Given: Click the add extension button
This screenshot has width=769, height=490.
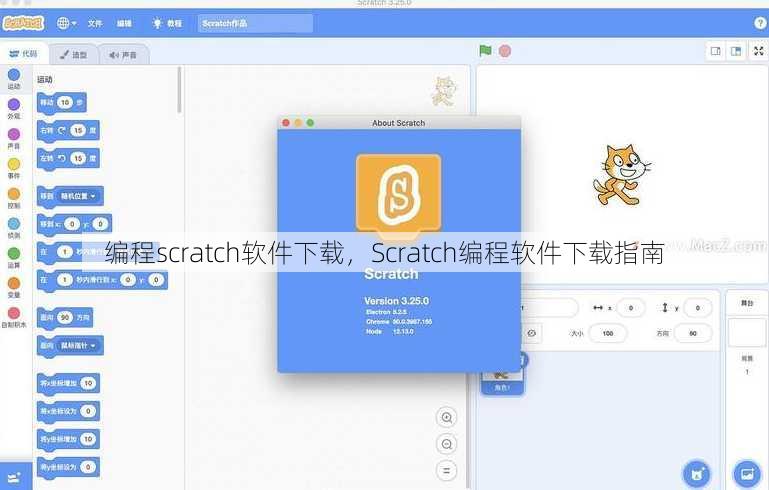Looking at the screenshot, I should [x=15, y=476].
